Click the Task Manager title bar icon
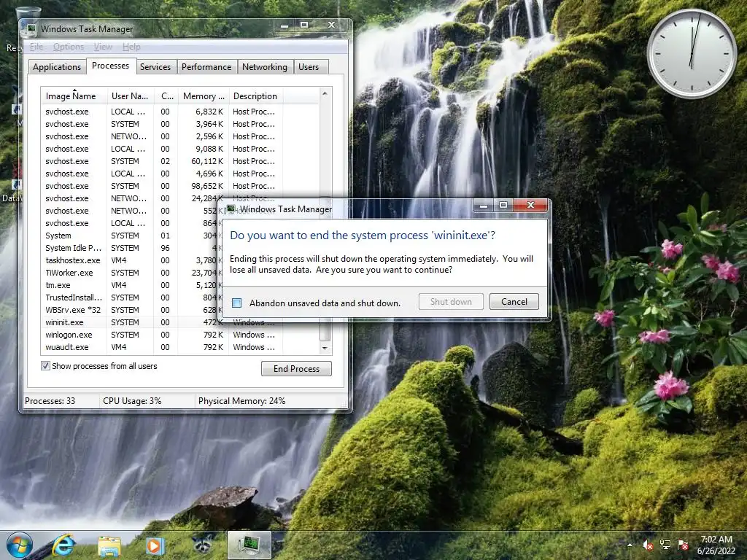 coord(32,29)
